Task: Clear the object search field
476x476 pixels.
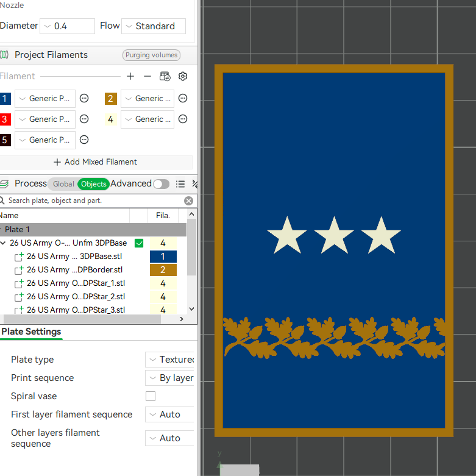Action: point(188,201)
